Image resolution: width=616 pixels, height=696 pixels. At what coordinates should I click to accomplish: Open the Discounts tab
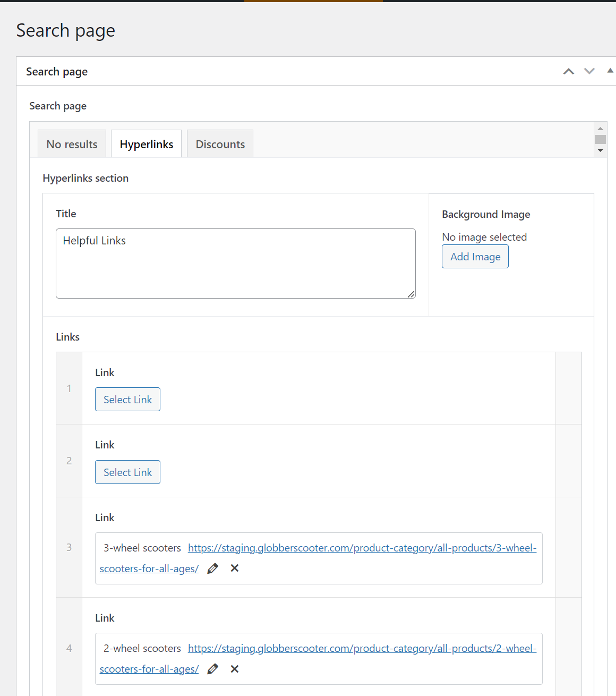[220, 143]
